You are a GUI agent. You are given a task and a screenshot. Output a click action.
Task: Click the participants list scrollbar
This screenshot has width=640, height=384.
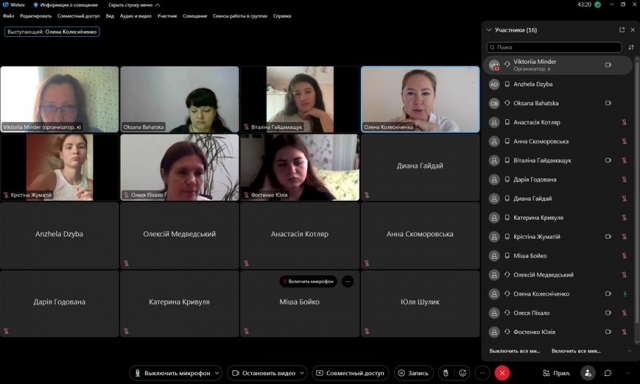tap(637, 200)
